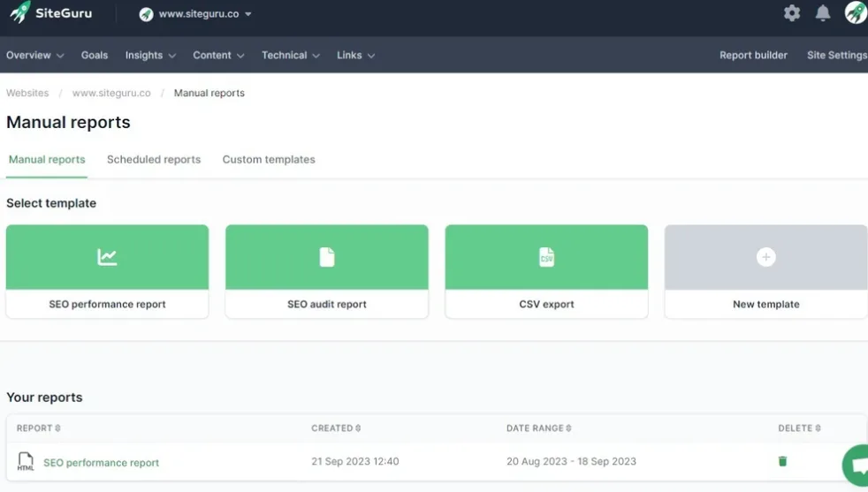Click the HTML file icon in report row

(26, 462)
